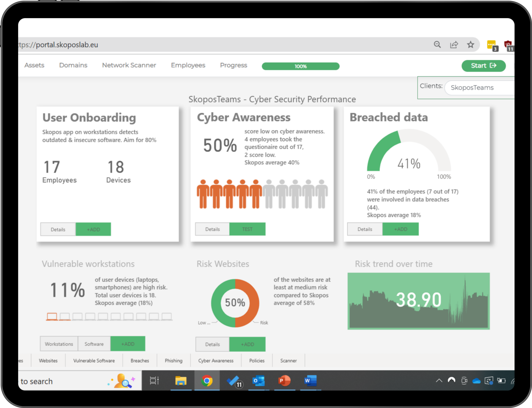Switch to the Vulnerable Software tab
The image size is (532, 408).
pyautogui.click(x=94, y=361)
